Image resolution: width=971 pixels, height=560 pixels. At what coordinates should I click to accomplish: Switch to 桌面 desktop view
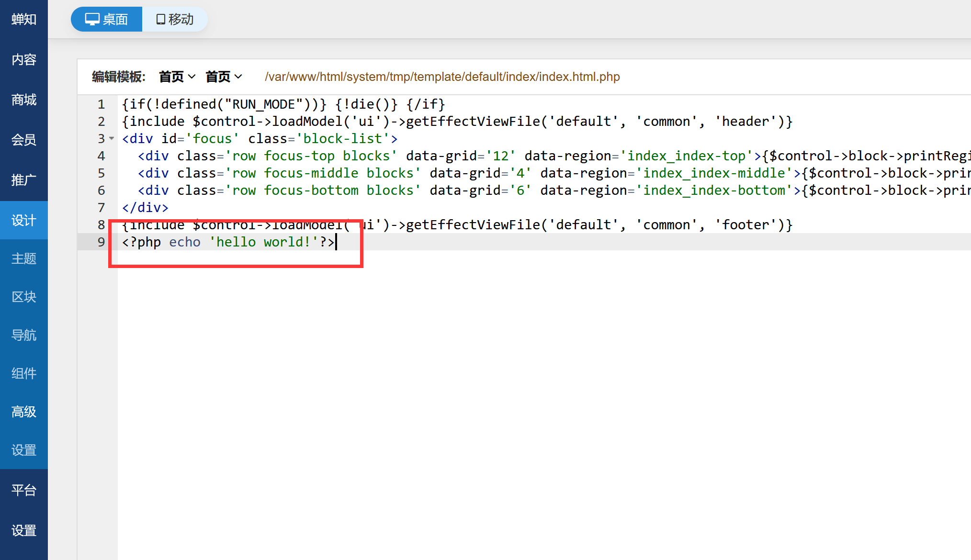[106, 19]
